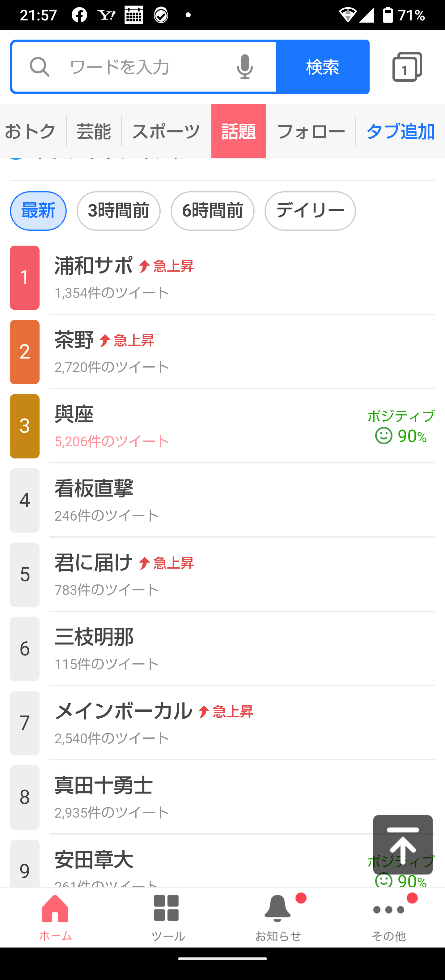
Task: Switch to the 芸能 tab
Action: [x=94, y=131]
